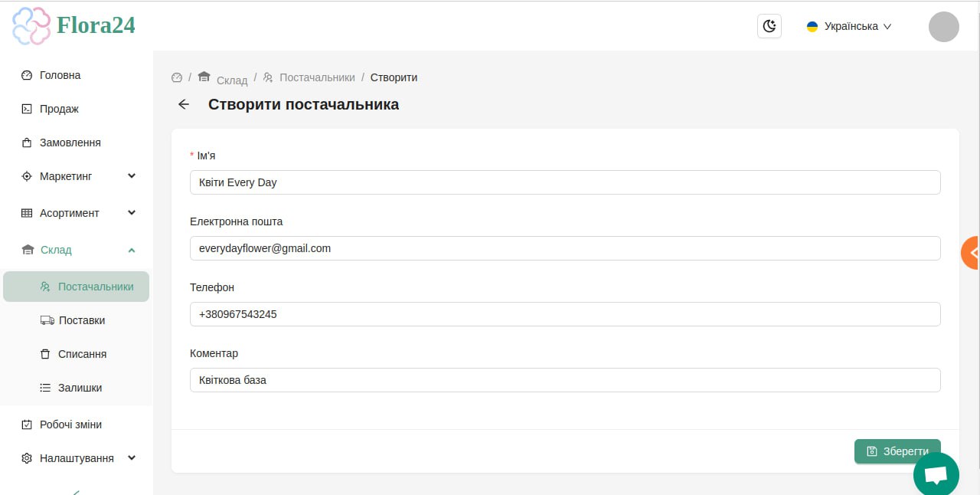The image size is (980, 495).
Task: Focus the Телефон input field
Action: pos(565,314)
